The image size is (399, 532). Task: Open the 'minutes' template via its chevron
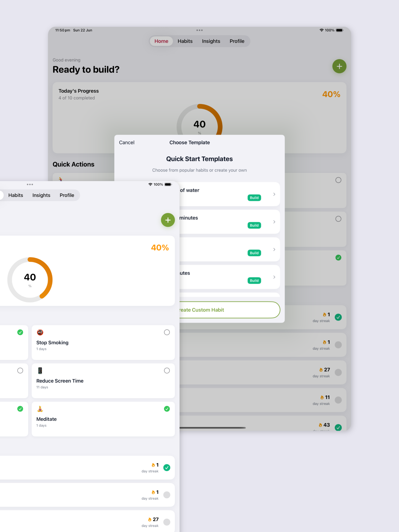click(x=274, y=222)
